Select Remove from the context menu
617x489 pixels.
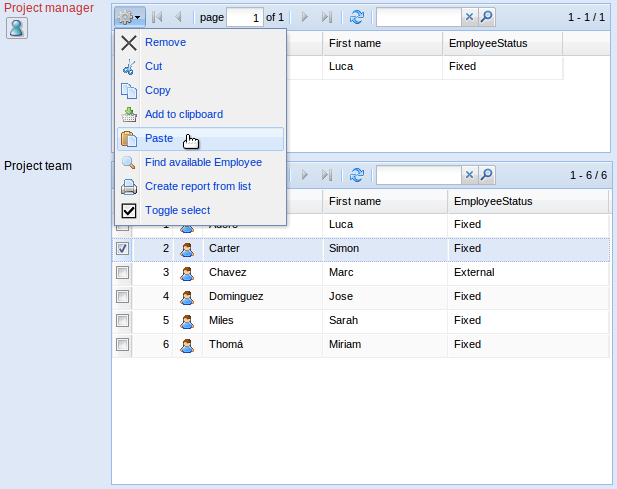coord(165,43)
